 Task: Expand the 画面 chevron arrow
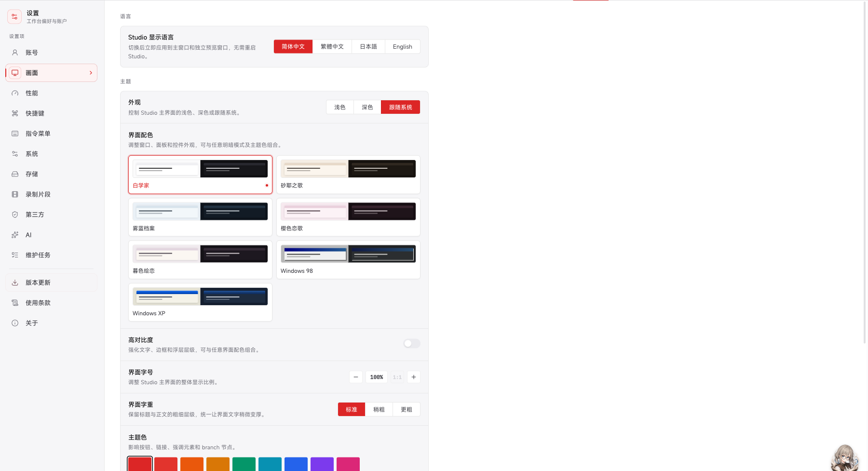[x=91, y=73]
